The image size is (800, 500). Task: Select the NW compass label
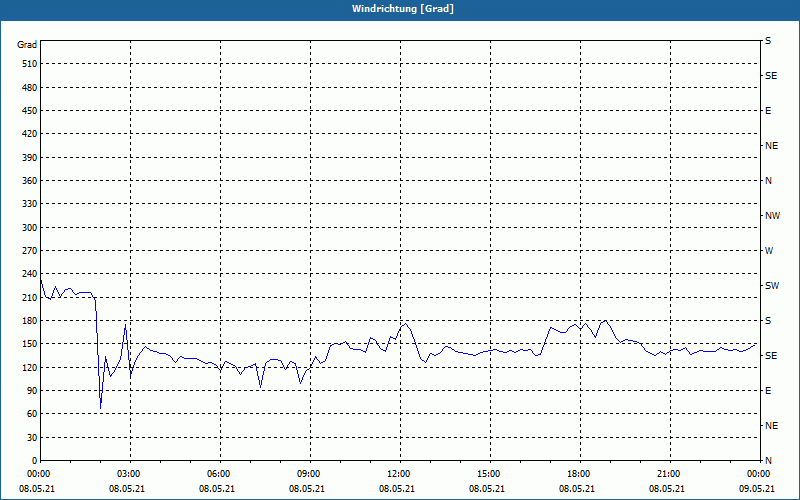[x=772, y=216]
